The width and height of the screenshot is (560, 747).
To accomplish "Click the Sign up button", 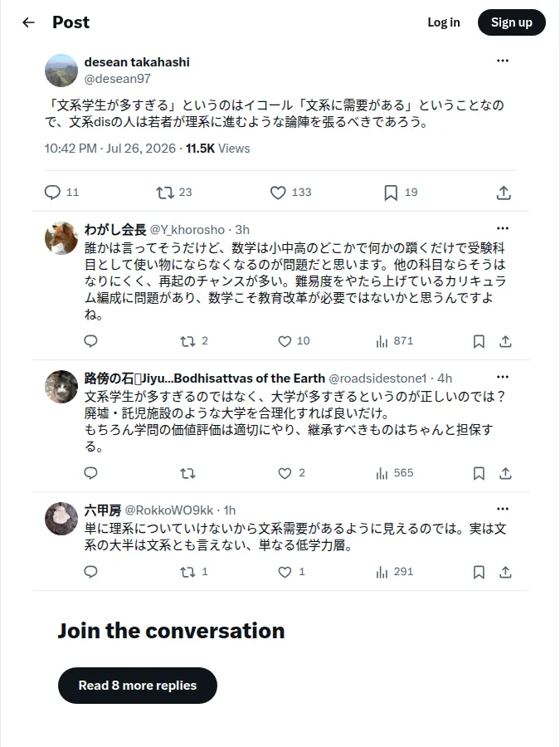I will click(x=511, y=22).
